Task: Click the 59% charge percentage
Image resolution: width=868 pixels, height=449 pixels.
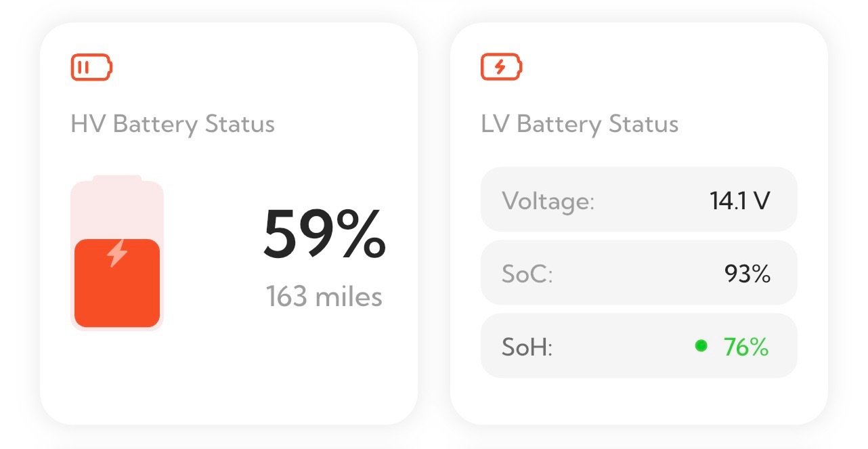Action: [324, 234]
